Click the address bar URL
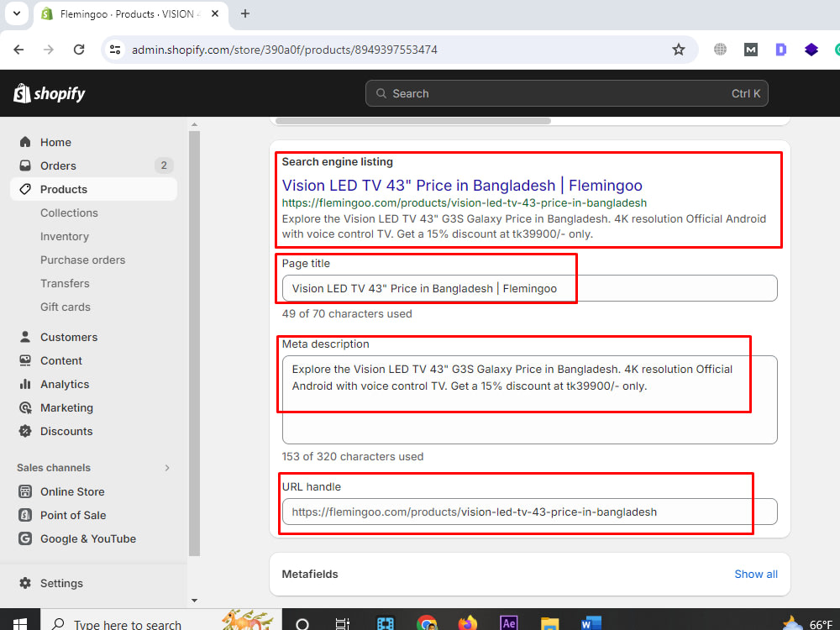Screen dimensions: 840x630 tap(285, 50)
